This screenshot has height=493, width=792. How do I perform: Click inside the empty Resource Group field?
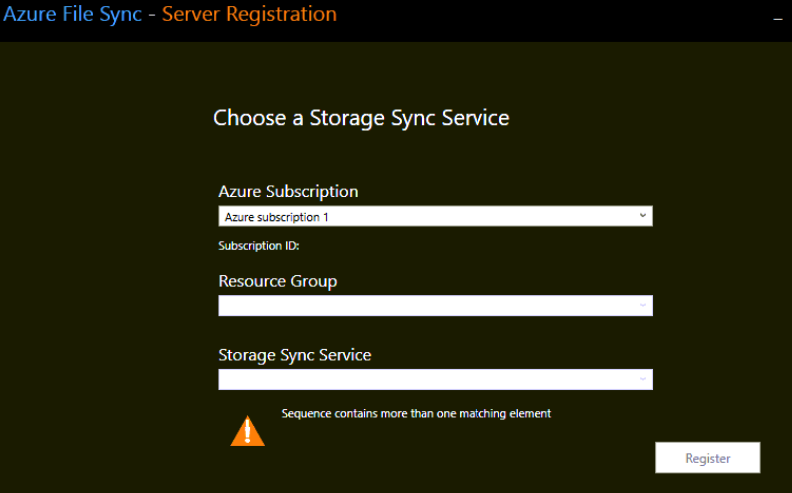click(x=420, y=306)
